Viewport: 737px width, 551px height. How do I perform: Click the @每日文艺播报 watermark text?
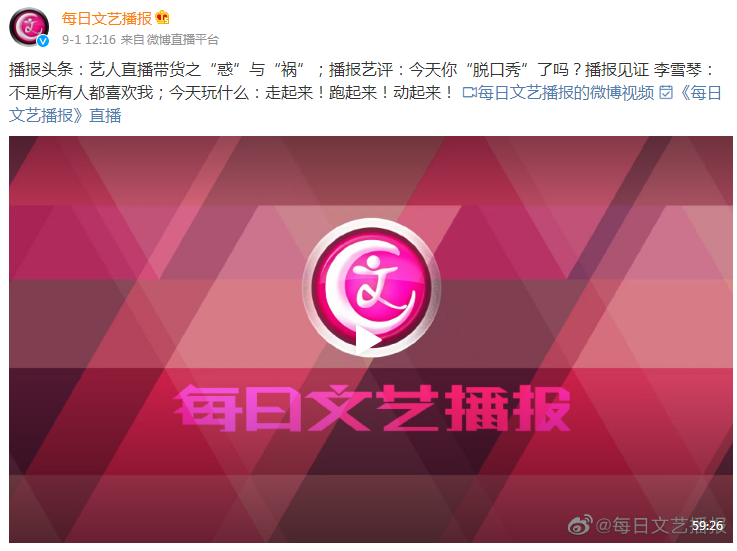point(660,525)
